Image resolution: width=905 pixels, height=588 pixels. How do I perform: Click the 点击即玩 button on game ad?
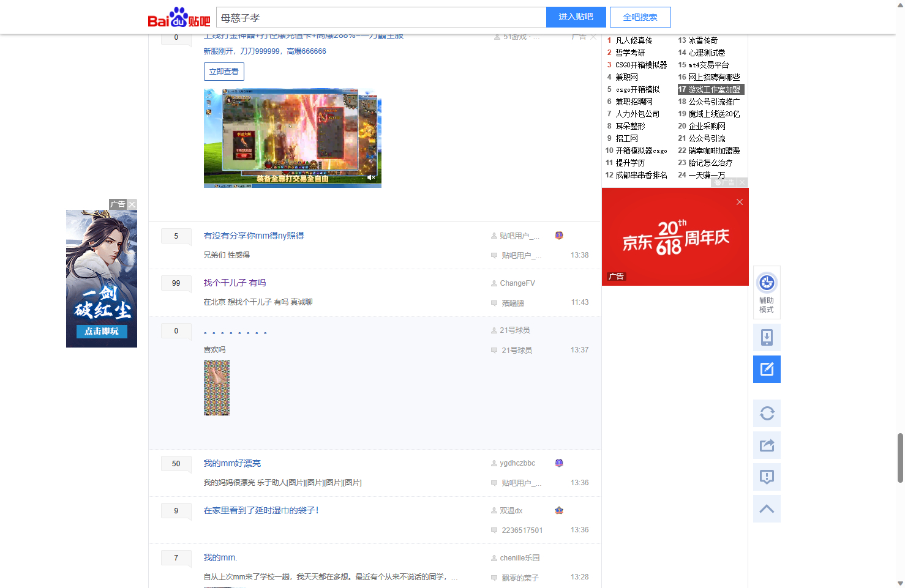tap(102, 331)
